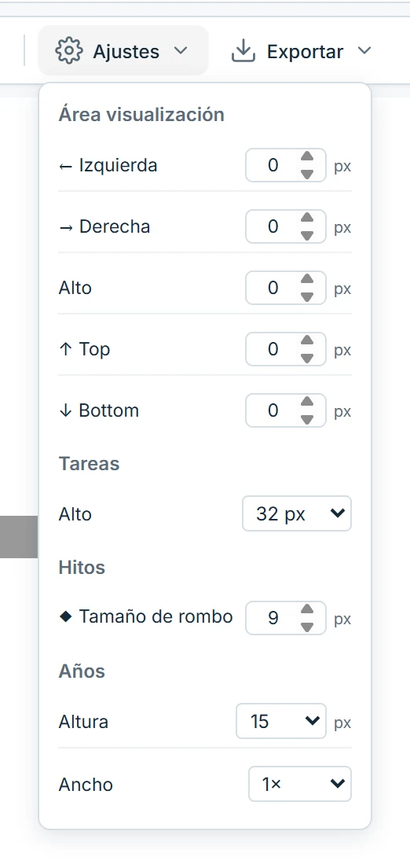Decrease the Bottom value with down arrow
Viewport: 410px width, 868px height.
(307, 420)
